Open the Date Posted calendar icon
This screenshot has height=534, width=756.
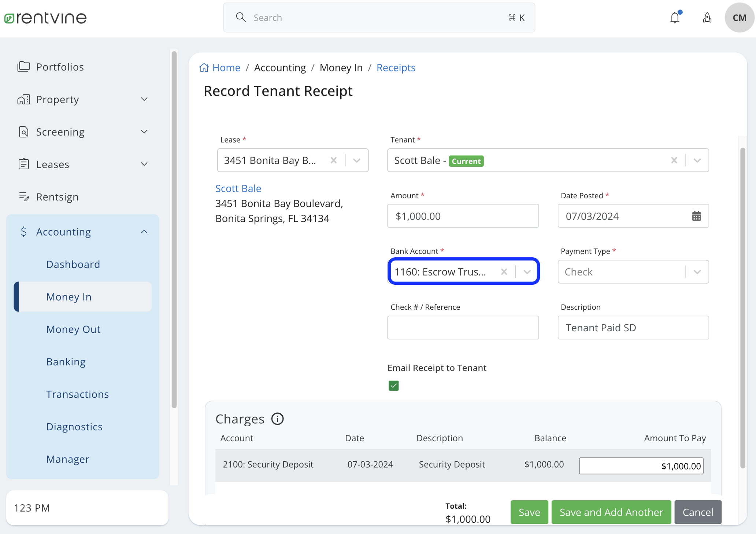pos(696,216)
